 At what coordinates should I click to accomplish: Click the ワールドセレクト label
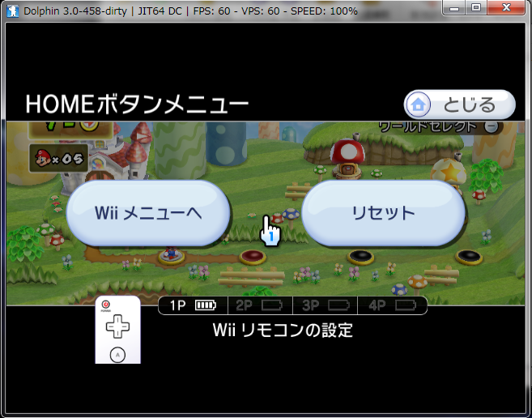click(428, 126)
